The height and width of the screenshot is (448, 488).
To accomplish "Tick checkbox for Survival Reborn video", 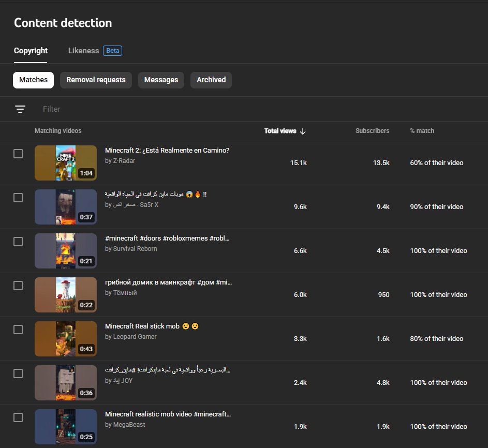I will coord(18,242).
